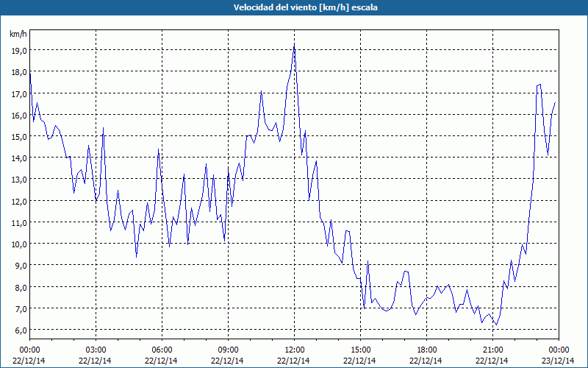588x368 pixels.
Task: Select the 03:00 time label
Action: pos(96,350)
